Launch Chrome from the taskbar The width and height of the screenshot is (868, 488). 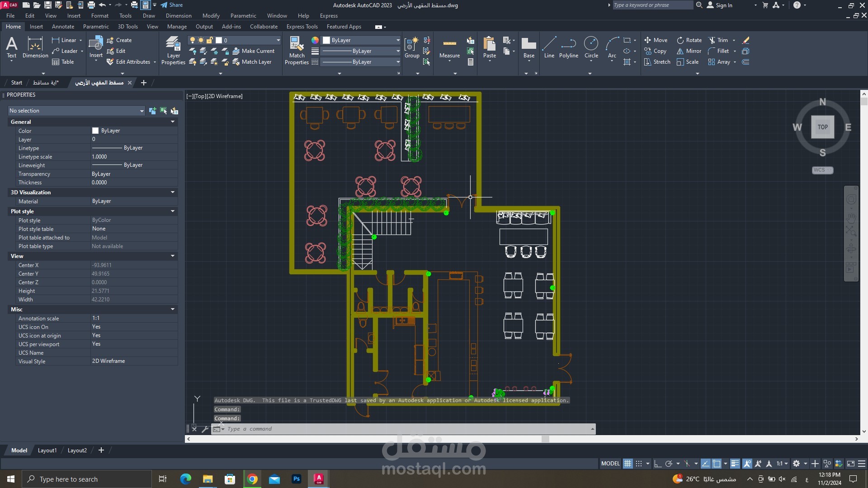(x=252, y=479)
